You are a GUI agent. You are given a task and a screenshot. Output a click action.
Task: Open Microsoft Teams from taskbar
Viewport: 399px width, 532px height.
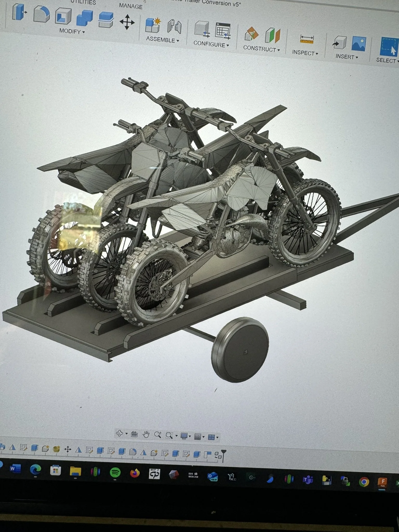[x=308, y=480]
